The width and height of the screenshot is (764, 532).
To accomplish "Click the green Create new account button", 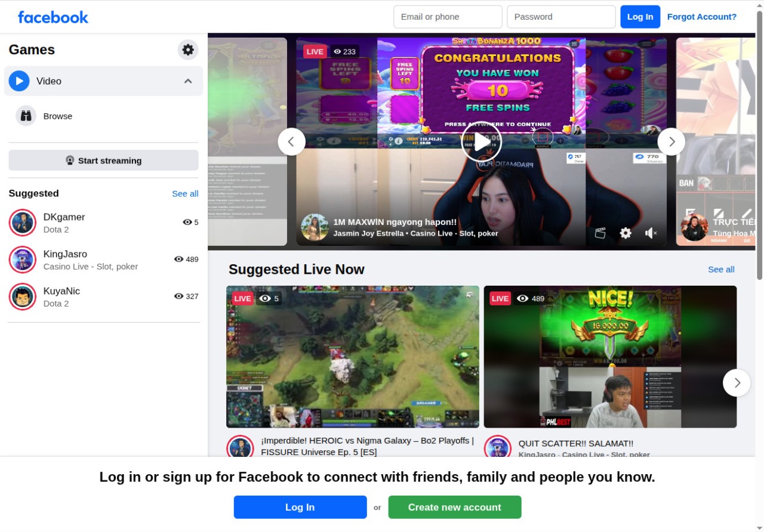I will click(454, 507).
